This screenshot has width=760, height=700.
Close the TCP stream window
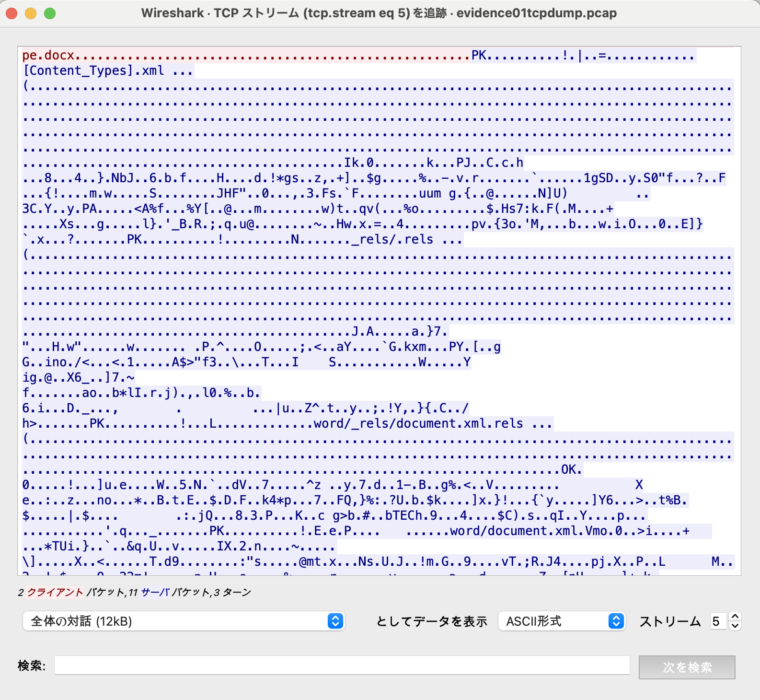(12, 13)
